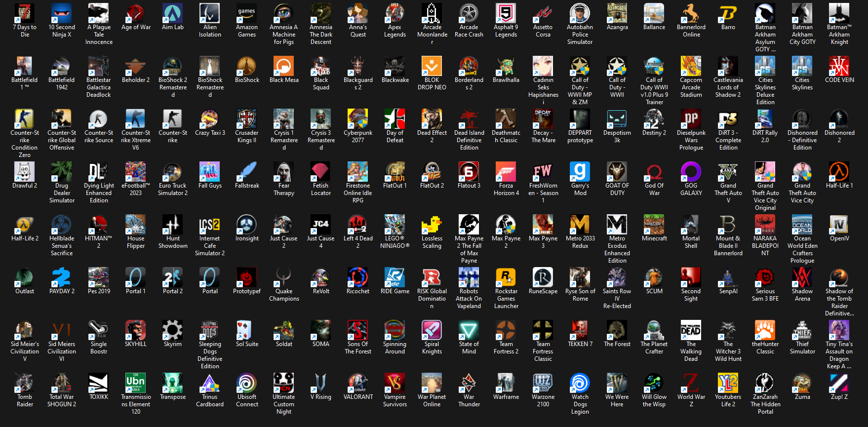Click the RuneScape icon

click(x=543, y=277)
